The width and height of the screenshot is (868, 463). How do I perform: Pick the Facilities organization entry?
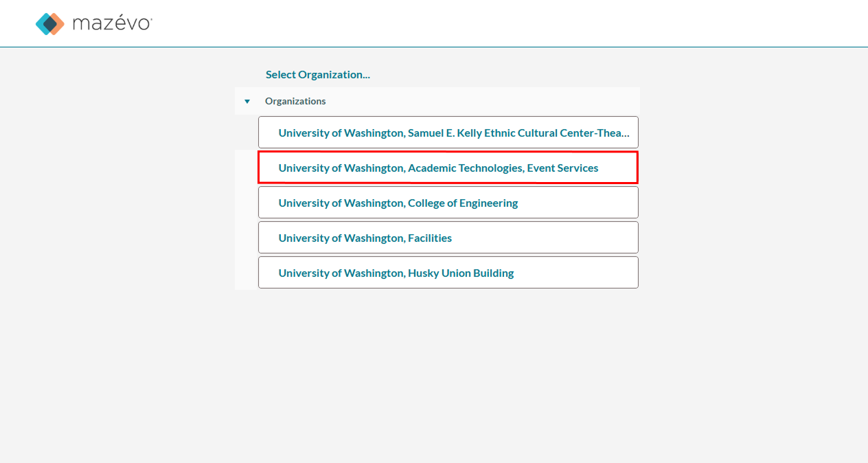tap(448, 238)
